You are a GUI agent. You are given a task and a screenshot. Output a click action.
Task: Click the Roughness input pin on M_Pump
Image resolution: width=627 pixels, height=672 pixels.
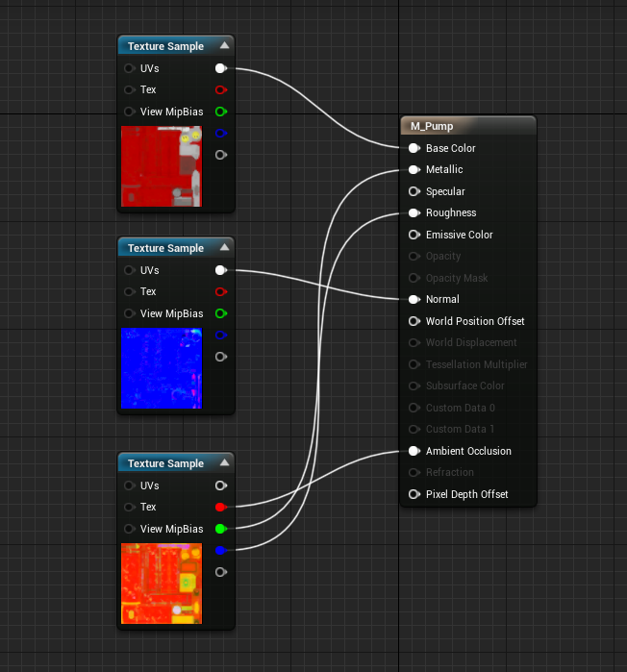click(414, 213)
